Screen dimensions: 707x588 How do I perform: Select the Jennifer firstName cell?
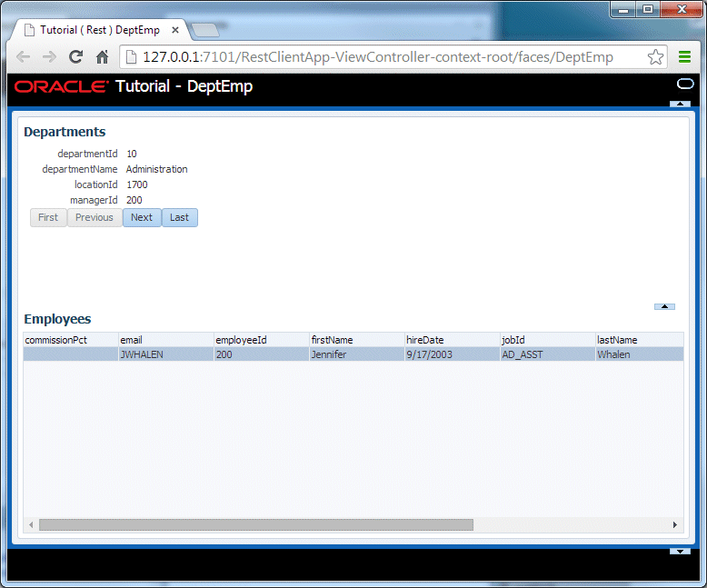pos(357,354)
